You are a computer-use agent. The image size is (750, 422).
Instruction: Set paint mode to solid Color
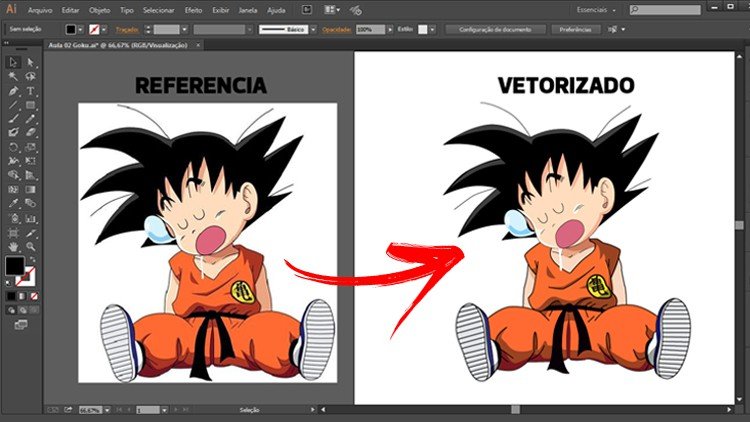point(11,297)
